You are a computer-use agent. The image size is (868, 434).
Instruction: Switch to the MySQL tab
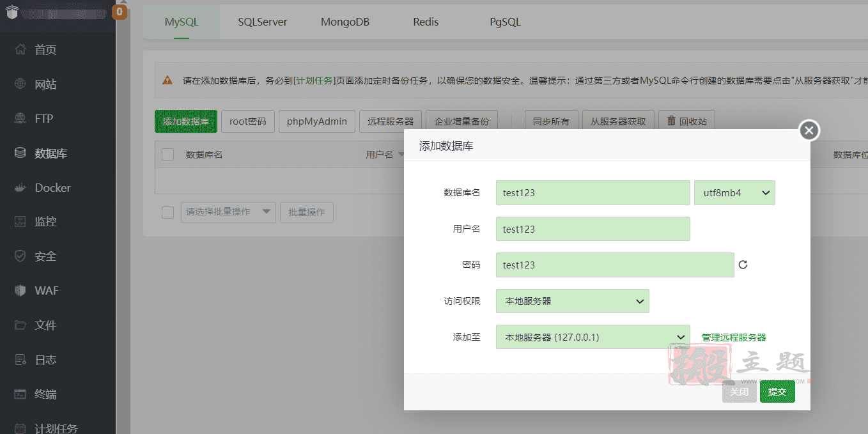coord(182,22)
